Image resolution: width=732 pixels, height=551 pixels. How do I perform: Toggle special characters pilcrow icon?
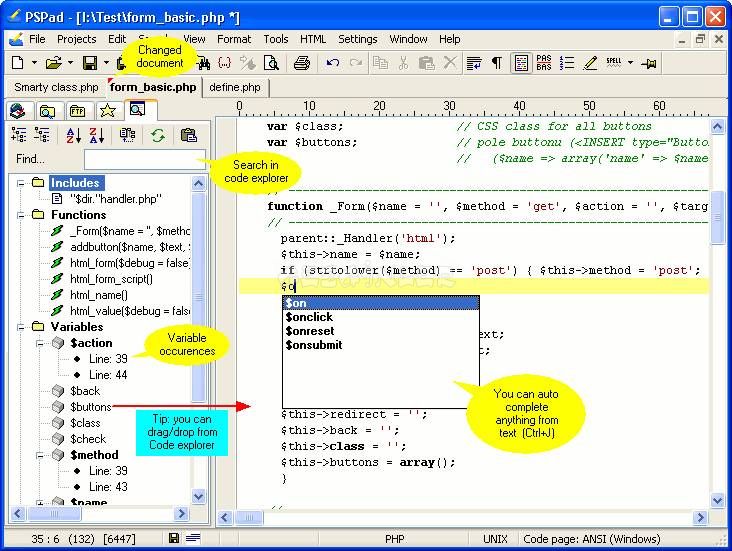tap(497, 63)
